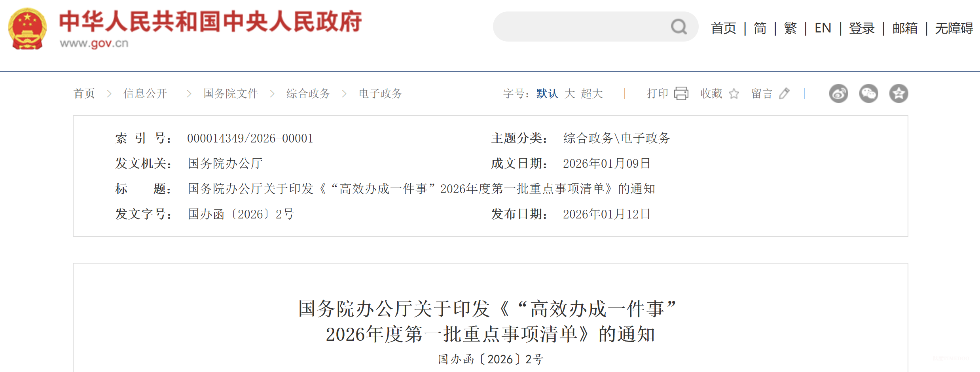Viewport: 980px width, 372px height.
Task: Click the 标题 row title text
Action: (x=421, y=189)
